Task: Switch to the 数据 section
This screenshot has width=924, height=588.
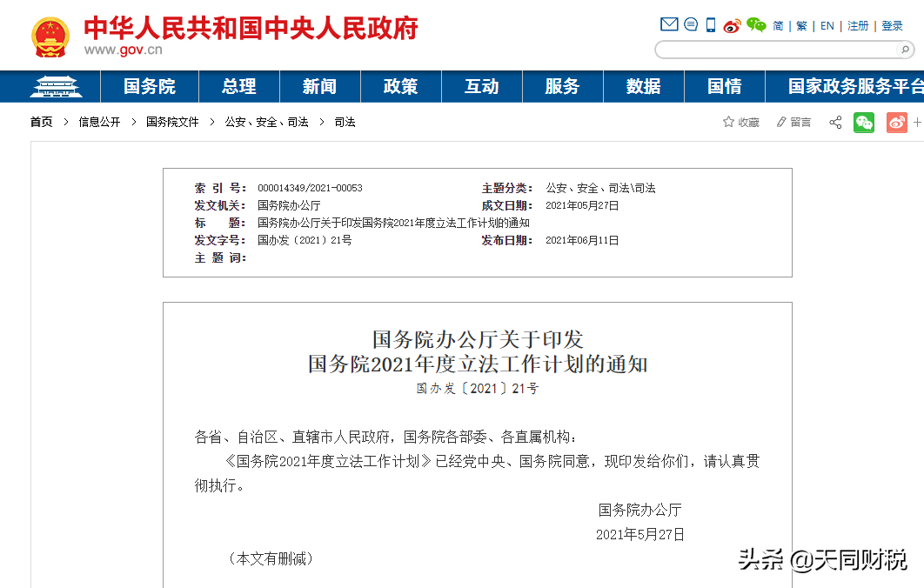Action: coord(644,86)
